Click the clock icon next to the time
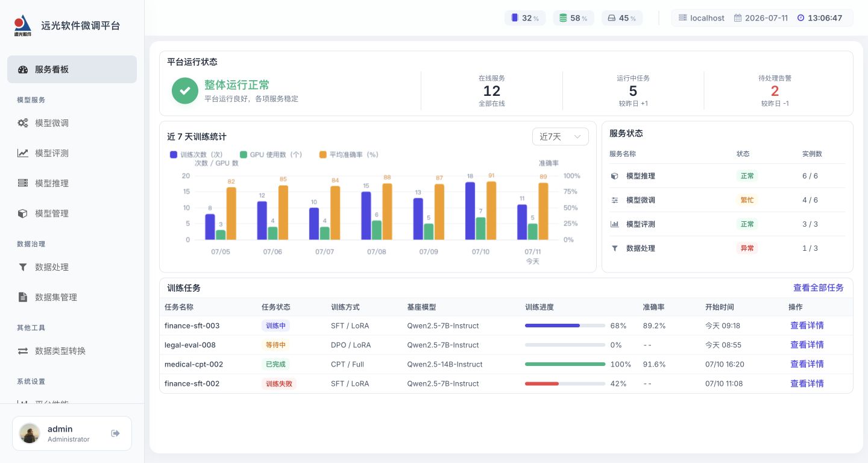 click(x=800, y=18)
